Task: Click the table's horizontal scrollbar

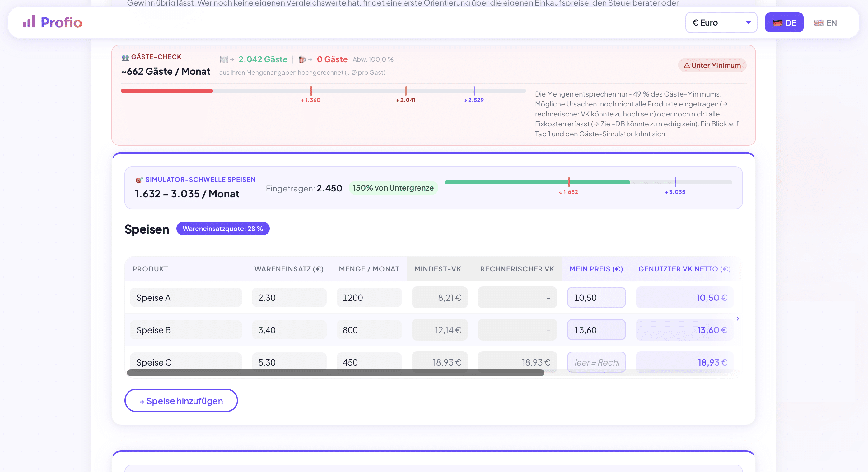Action: point(335,373)
